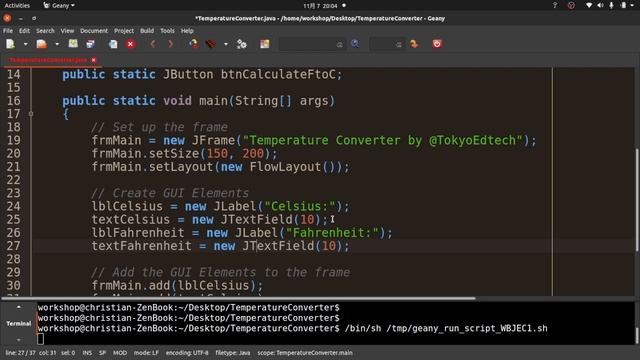Expand the recent files dropdown arrow
640x360 pixels.
click(x=57, y=44)
